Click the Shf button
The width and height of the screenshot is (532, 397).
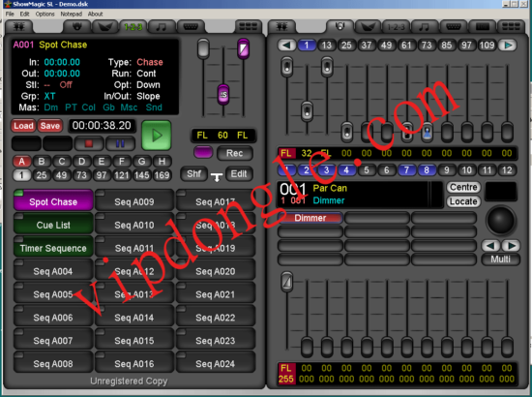click(193, 174)
